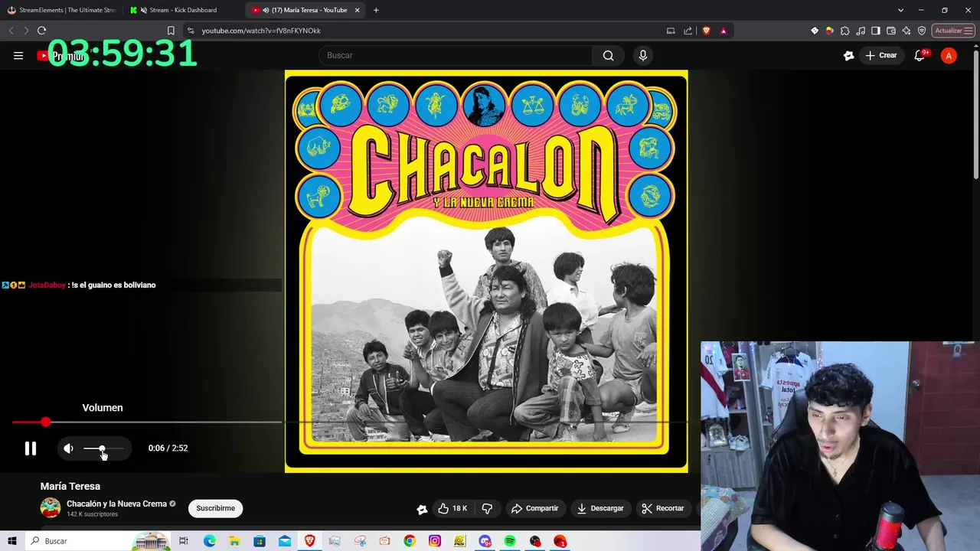The width and height of the screenshot is (980, 551).
Task: Open Spotify from the taskbar
Action: [510, 541]
